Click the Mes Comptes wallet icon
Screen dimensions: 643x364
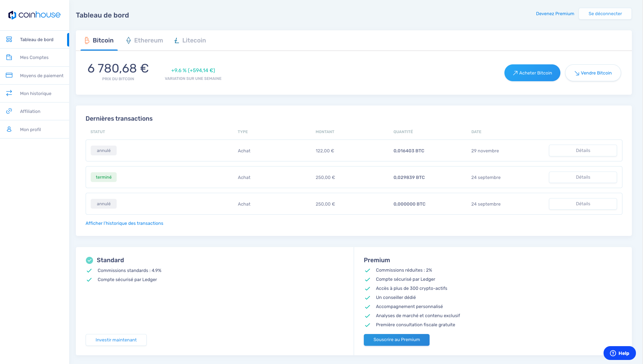click(9, 57)
